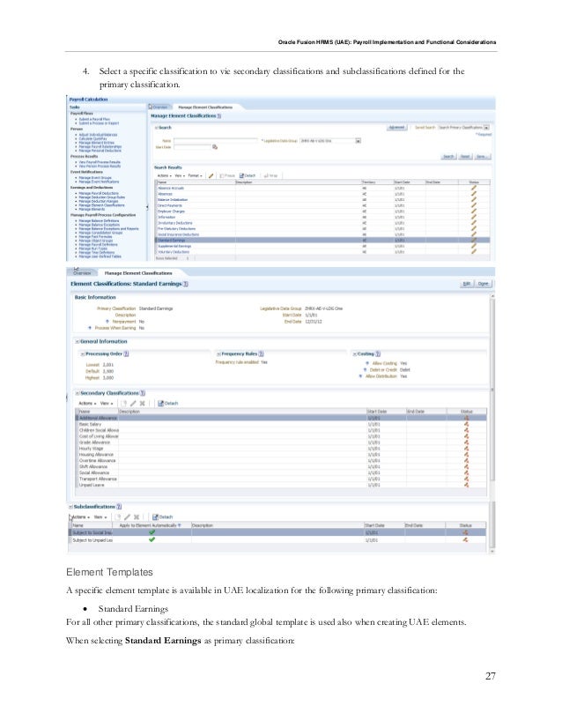
Task: Select the Basic Salary row
Action: tap(281, 424)
